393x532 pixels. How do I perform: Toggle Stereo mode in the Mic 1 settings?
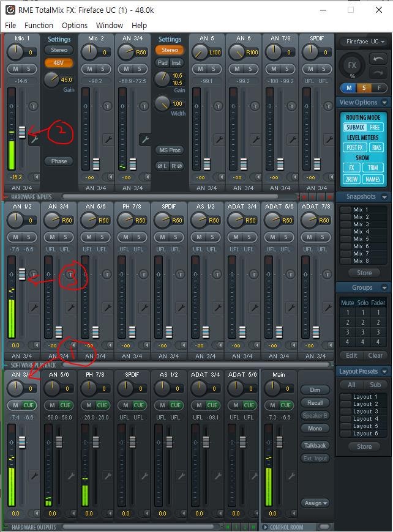tap(59, 50)
